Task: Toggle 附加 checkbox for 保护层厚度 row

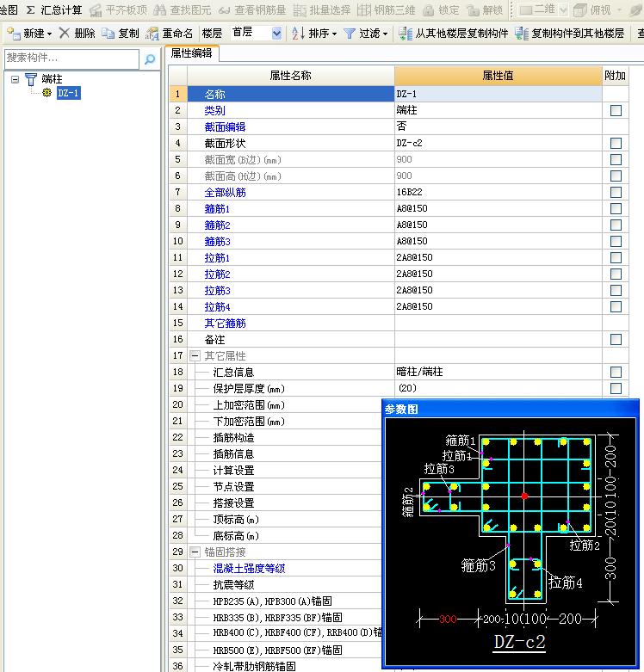Action: click(x=616, y=388)
